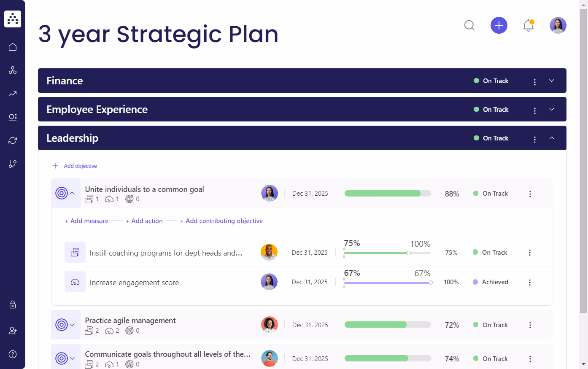Select the strategy map icon in the sidebar
This screenshot has height=369, width=588.
coord(12,70)
